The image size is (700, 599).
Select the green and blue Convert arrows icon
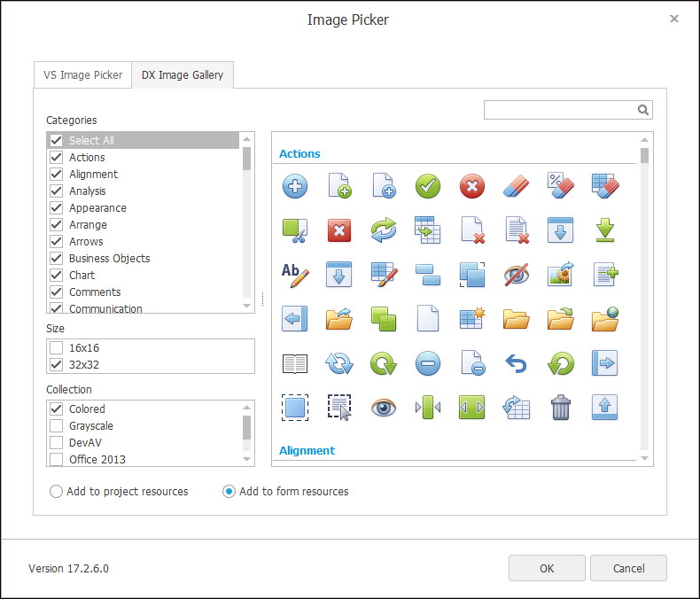coord(384,230)
